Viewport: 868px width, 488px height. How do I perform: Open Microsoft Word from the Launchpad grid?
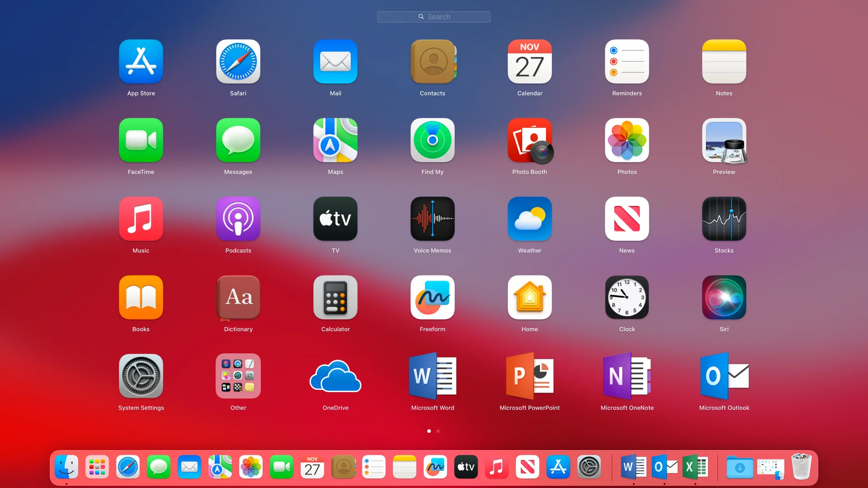click(433, 376)
